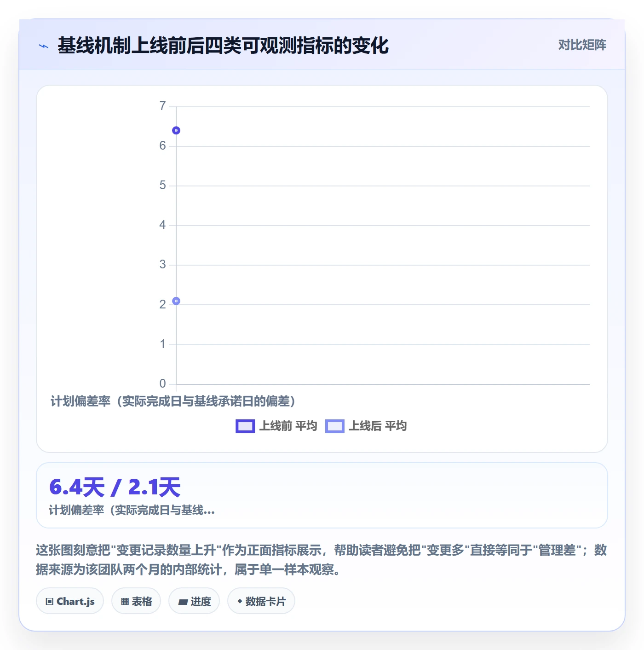Click the y-axis tick label 7
This screenshot has height=650, width=644.
pos(162,106)
